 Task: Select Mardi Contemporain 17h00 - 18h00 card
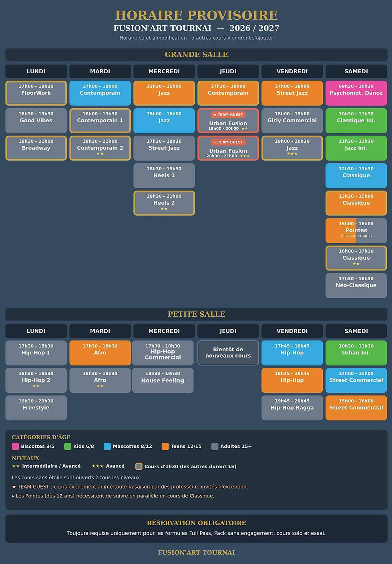[100, 93]
